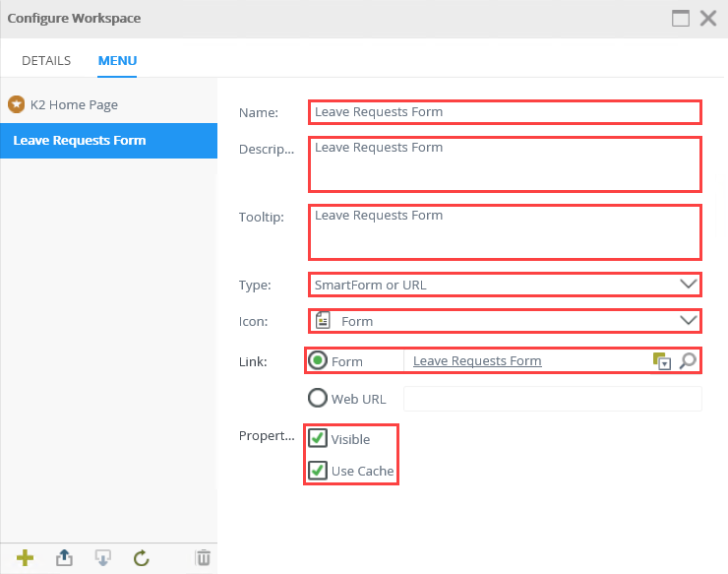Click the trash delete icon
Viewport: 728px width, 574px height.
[203, 558]
